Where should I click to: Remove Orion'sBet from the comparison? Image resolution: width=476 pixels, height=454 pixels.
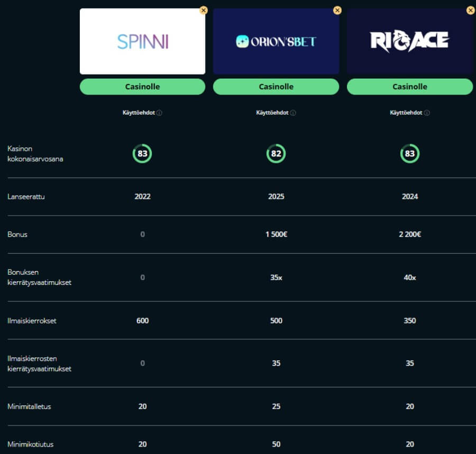pyautogui.click(x=337, y=11)
